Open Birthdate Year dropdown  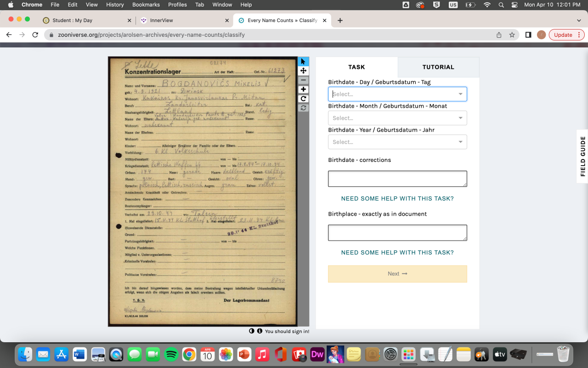[x=397, y=142]
